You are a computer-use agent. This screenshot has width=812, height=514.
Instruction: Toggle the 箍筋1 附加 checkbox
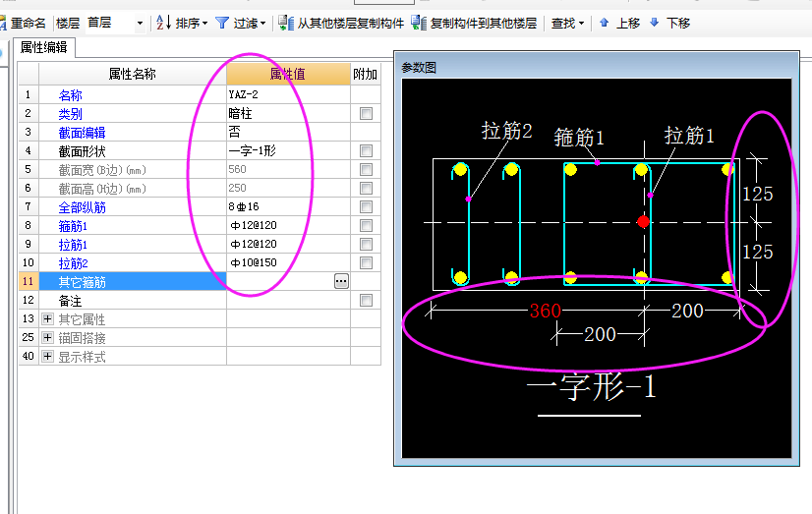coord(366,225)
